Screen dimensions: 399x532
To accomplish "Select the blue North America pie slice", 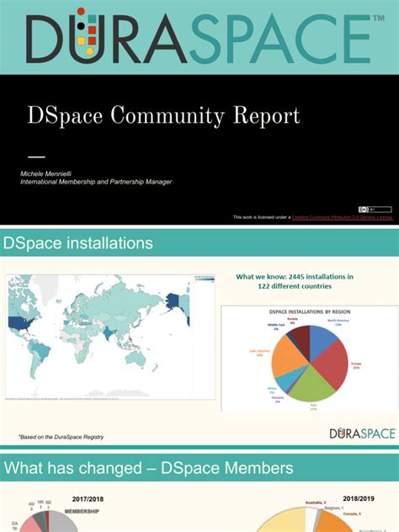I will tap(322, 341).
